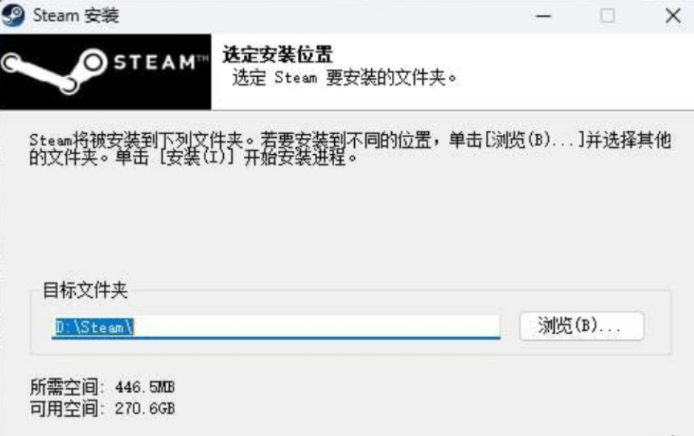Minimize the Steam 安装 window
694x436 pixels.
544,16
